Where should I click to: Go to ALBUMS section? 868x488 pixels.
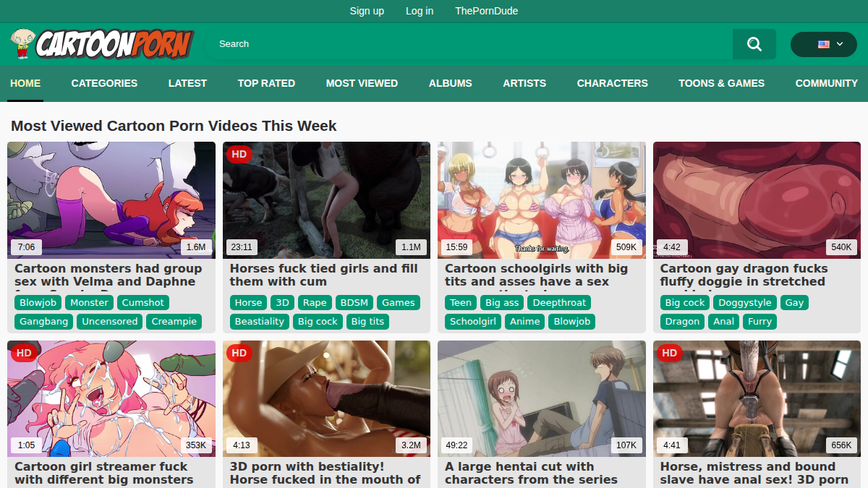pyautogui.click(x=450, y=83)
